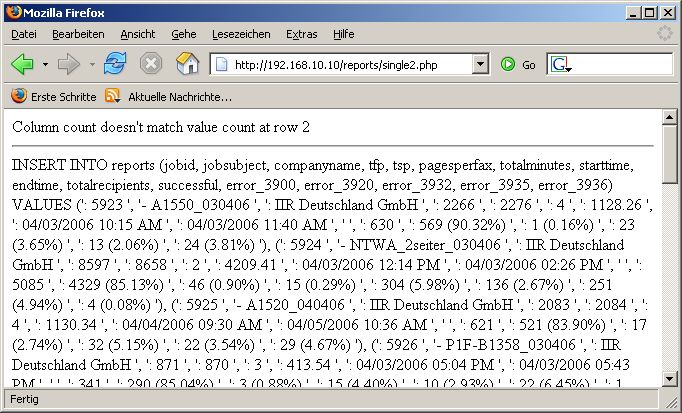Reload the current page
The width and height of the screenshot is (682, 413).
click(x=116, y=64)
